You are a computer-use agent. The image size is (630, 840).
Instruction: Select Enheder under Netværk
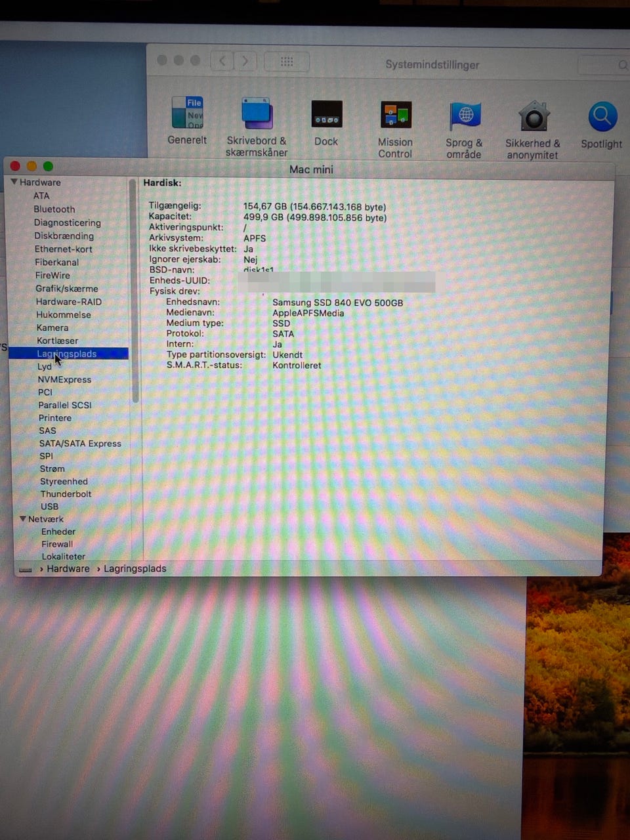tap(58, 532)
